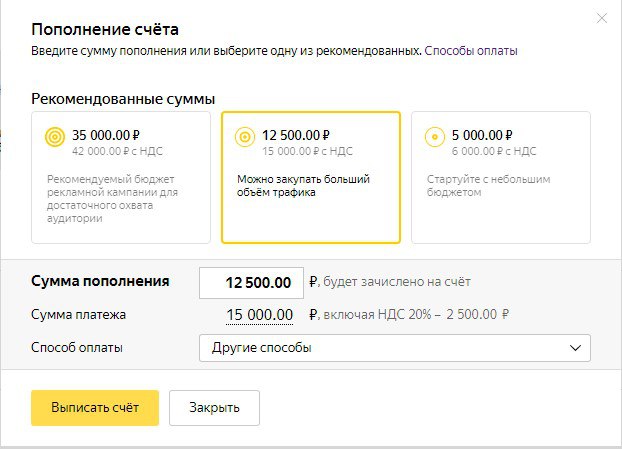Select the 5 000.00 ₽ recommended amount card
The image size is (622, 449).
click(x=500, y=177)
